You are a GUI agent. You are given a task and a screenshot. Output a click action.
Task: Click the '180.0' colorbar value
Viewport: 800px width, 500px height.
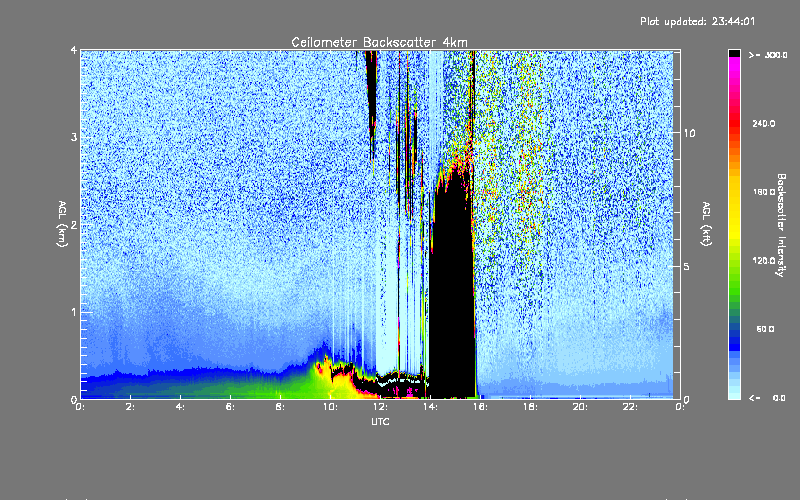tap(764, 192)
